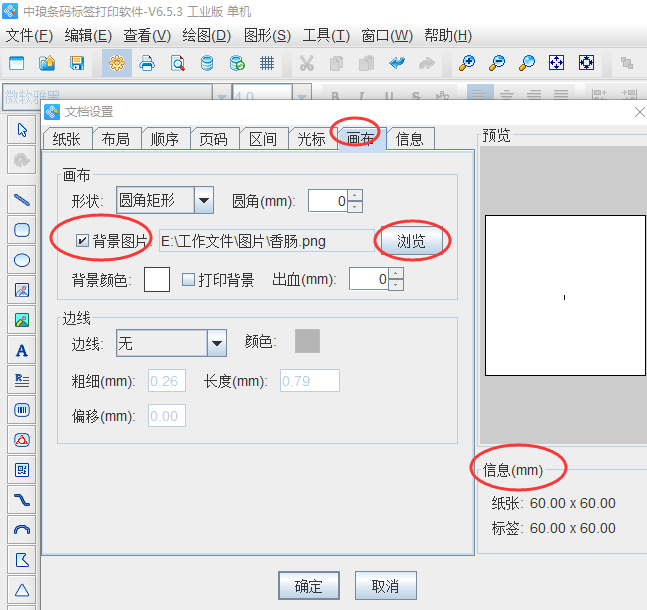Switch to the 布局 tab
Screen dimensions: 647x610
tap(116, 139)
